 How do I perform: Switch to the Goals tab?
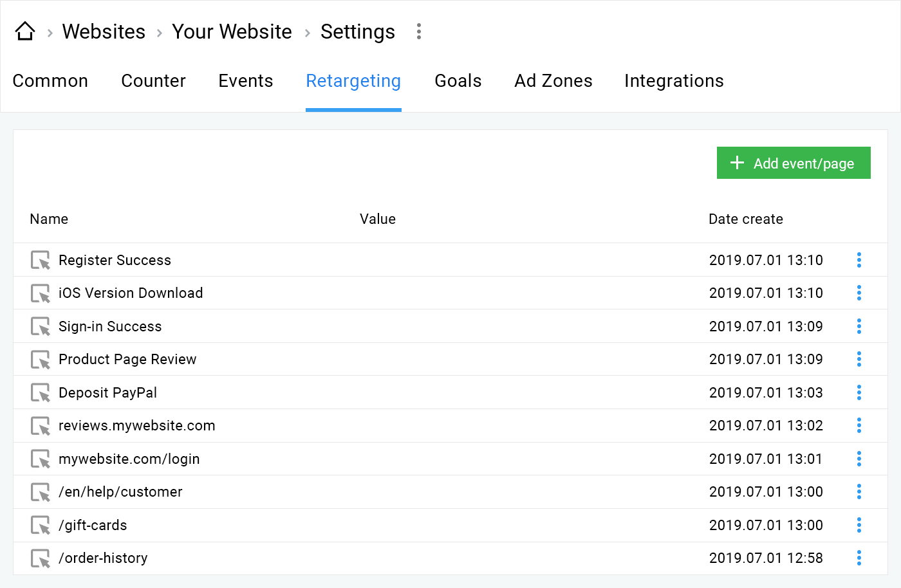pos(458,80)
